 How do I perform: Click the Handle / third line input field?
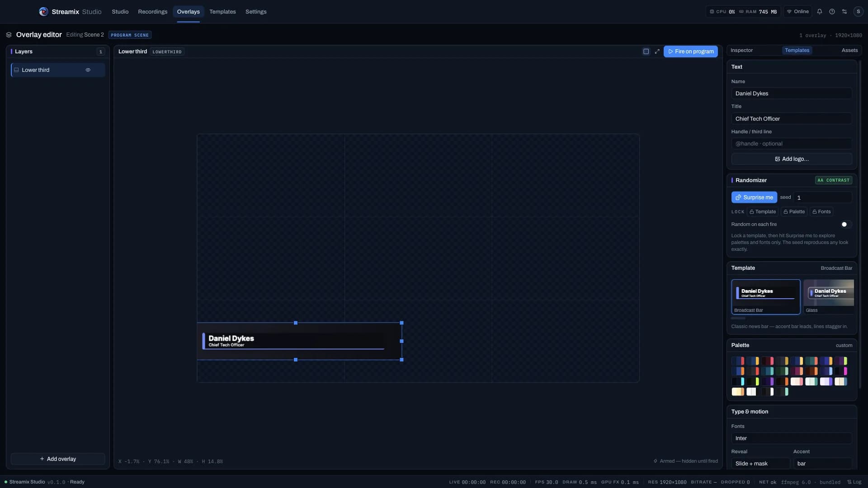pos(792,144)
